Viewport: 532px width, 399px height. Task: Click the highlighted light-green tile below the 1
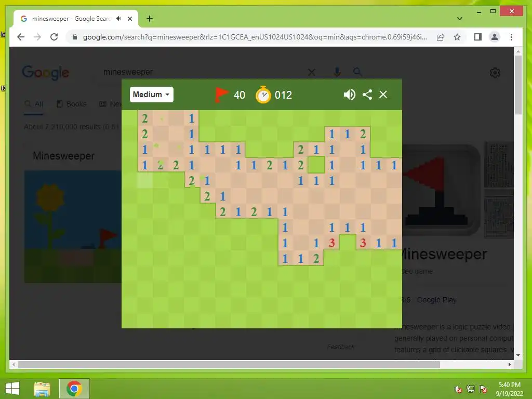tap(145, 180)
